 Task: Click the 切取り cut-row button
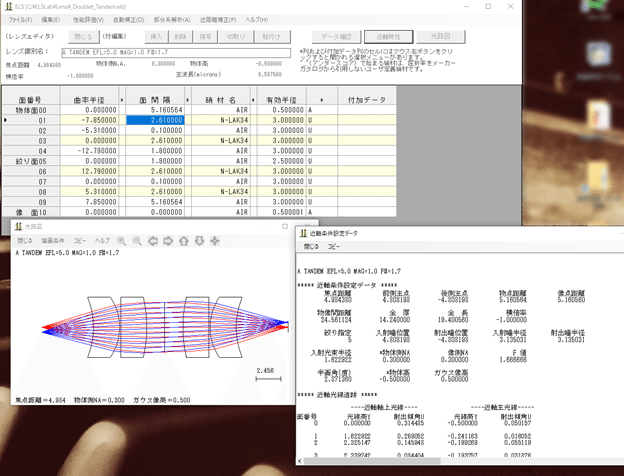click(236, 37)
